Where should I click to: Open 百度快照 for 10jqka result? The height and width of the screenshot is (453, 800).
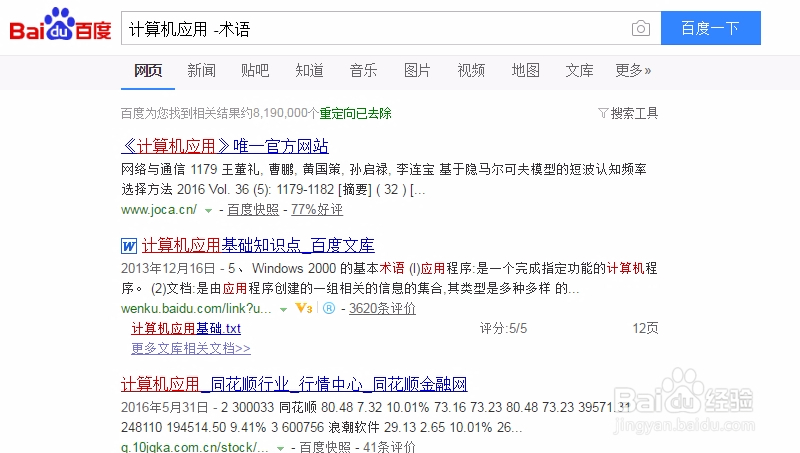coord(325,447)
